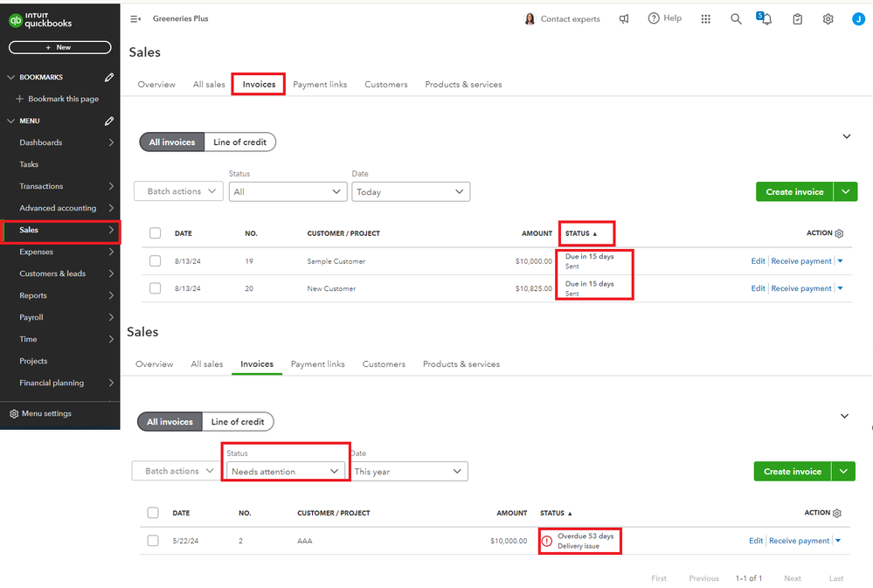This screenshot has height=588, width=873.
Task: Open the user profile avatar J
Action: [x=858, y=19]
